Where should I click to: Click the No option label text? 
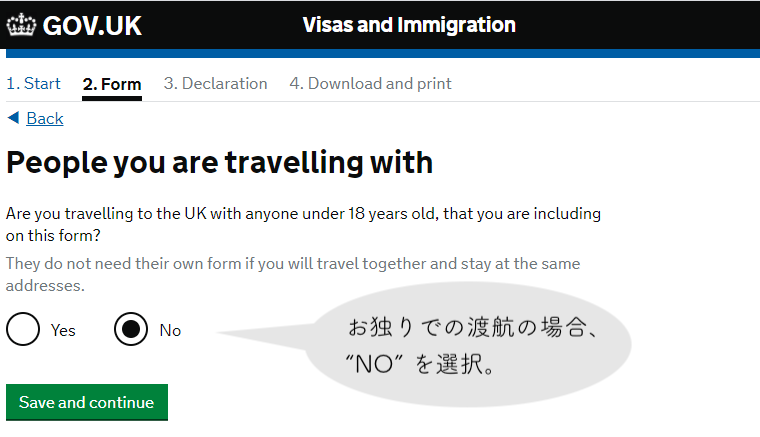point(170,330)
